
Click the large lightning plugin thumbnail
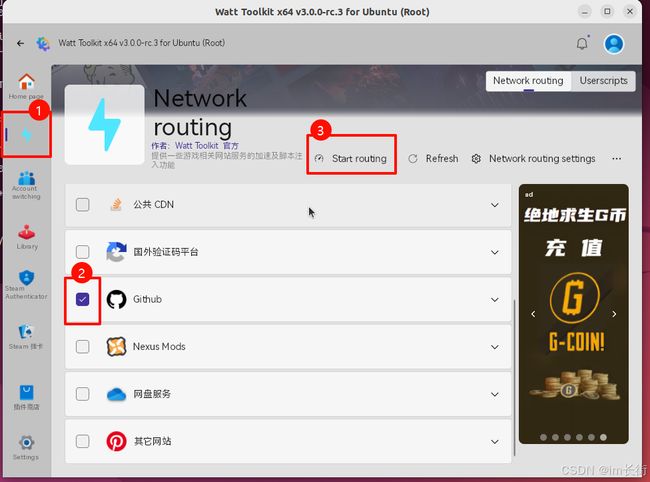(x=105, y=125)
